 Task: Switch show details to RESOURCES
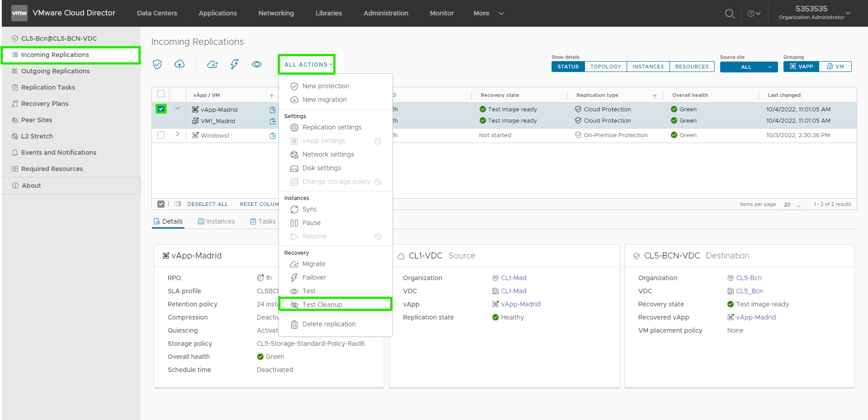[x=692, y=67]
